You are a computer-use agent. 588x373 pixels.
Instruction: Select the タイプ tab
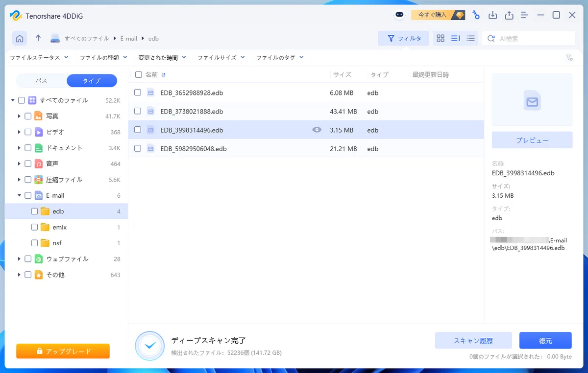pos(92,81)
